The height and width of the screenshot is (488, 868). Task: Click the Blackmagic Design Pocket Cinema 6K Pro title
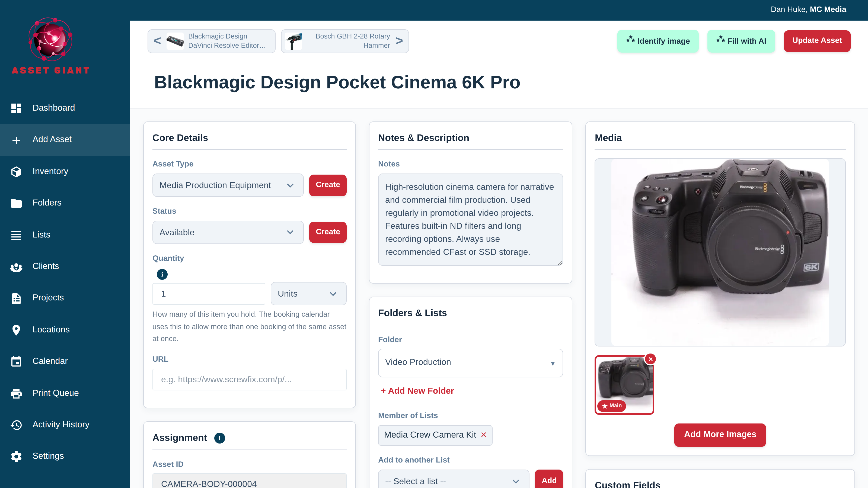pyautogui.click(x=337, y=82)
